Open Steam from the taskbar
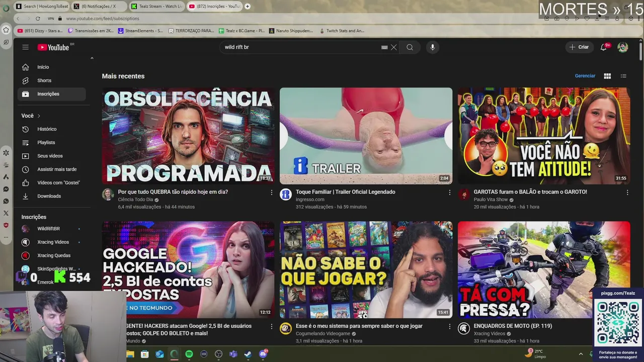Viewport: 644px width, 362px height. tap(248, 354)
